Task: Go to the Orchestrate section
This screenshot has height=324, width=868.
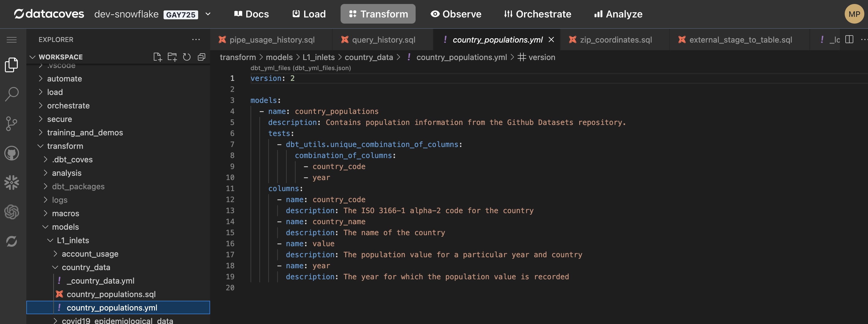Action: pyautogui.click(x=537, y=14)
